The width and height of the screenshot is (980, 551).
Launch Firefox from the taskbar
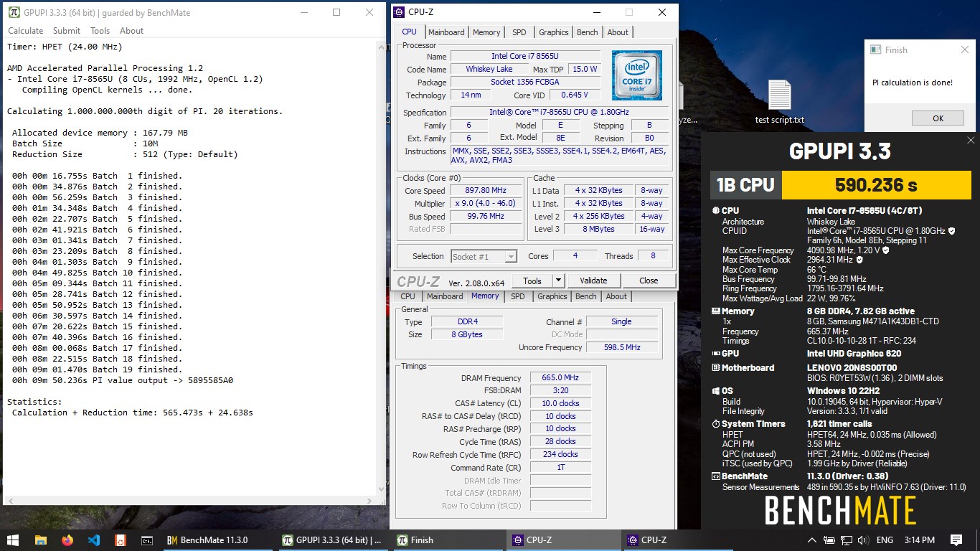[x=67, y=540]
